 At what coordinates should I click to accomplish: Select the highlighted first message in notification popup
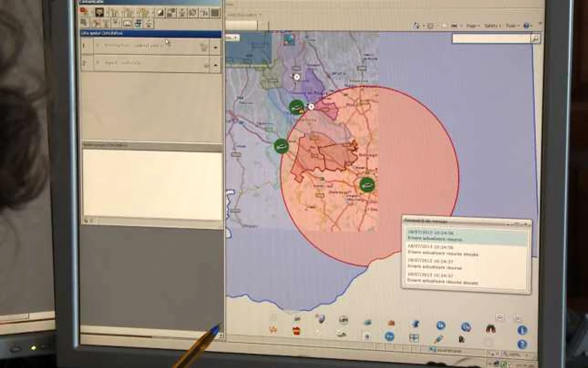click(x=466, y=237)
